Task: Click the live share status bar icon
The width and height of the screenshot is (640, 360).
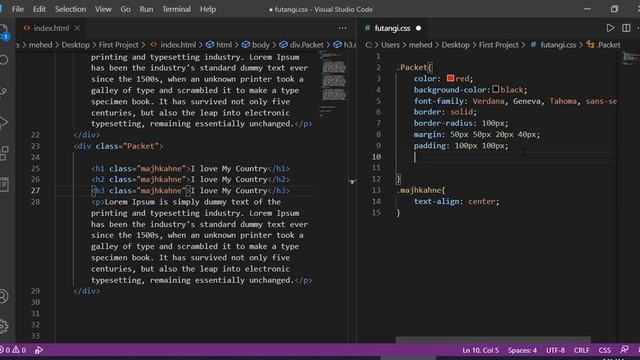Action: (x=39, y=350)
